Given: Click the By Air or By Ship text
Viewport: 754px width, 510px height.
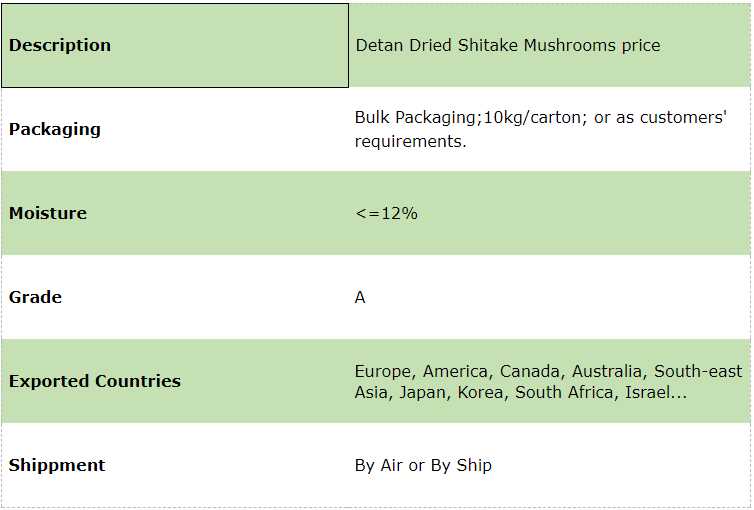Looking at the screenshot, I should (x=423, y=465).
